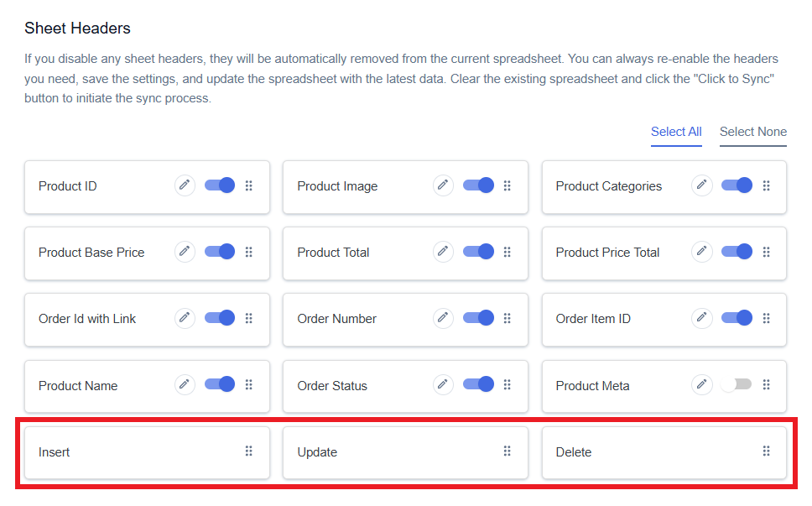Click drag handle of Delete card
This screenshot has width=812, height=506.
(767, 451)
